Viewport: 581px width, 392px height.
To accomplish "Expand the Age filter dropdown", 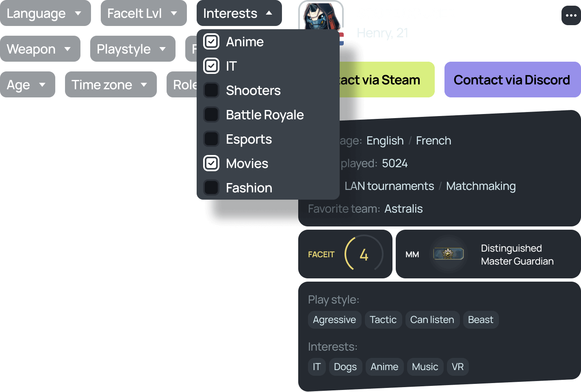I will (28, 84).
